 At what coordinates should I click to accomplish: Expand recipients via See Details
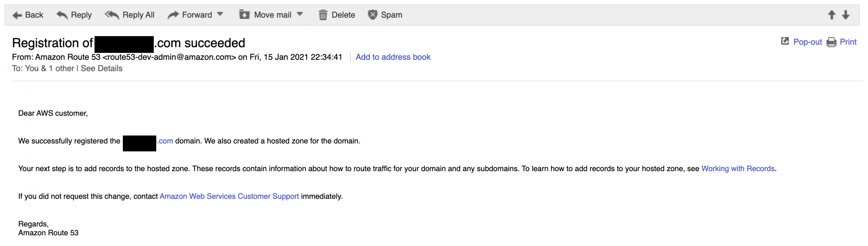click(x=102, y=69)
